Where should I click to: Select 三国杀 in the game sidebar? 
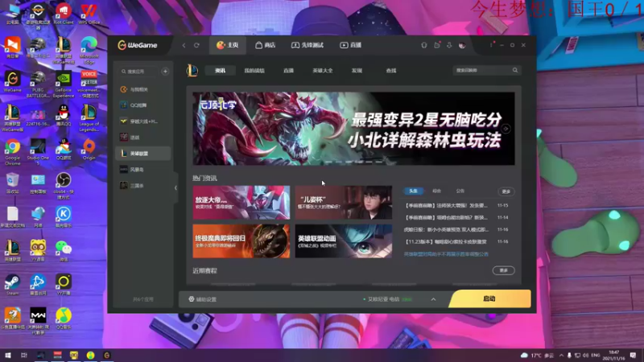tap(143, 186)
